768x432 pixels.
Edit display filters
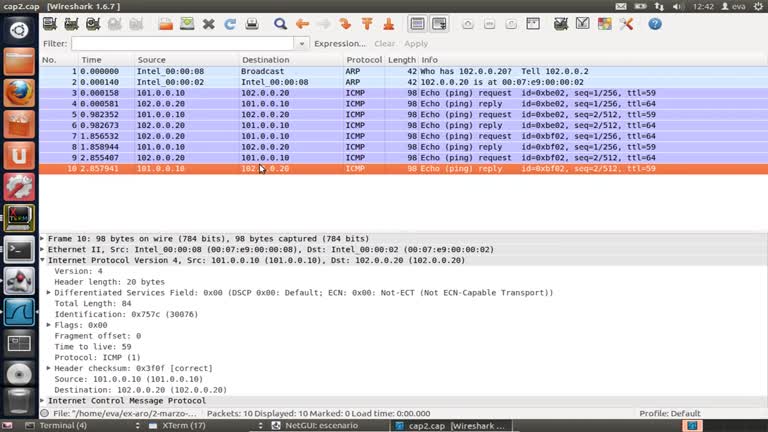click(582, 24)
